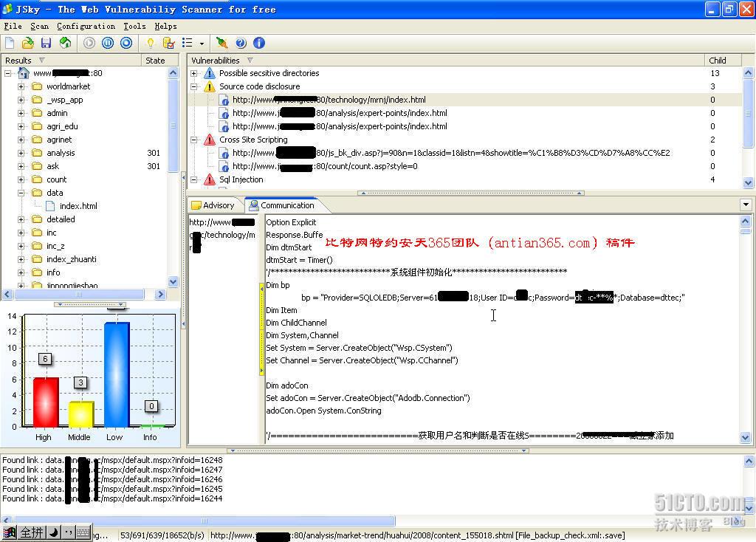Screen dimensions: 756x542
Task: Expand the analysis folder node
Action: tap(21, 153)
